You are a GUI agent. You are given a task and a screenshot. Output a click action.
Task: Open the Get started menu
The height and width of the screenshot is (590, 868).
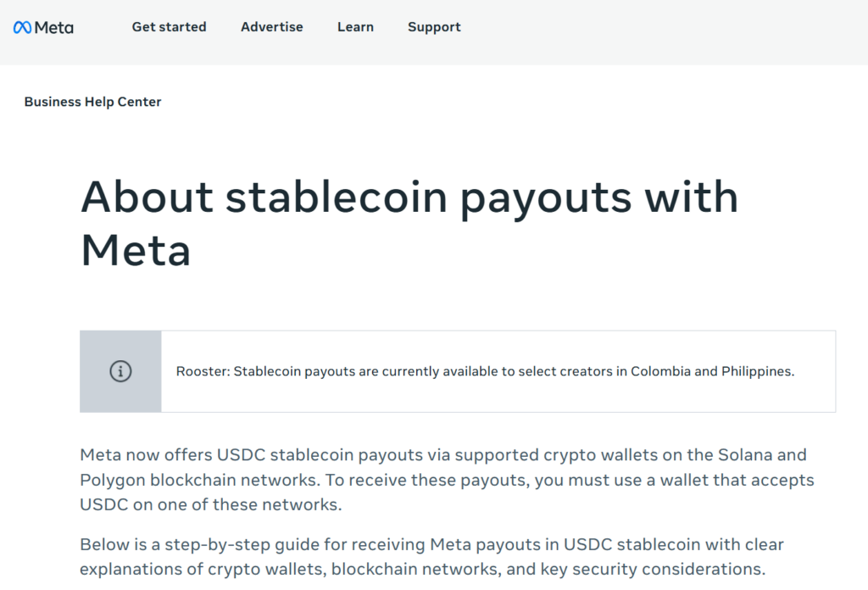tap(169, 27)
